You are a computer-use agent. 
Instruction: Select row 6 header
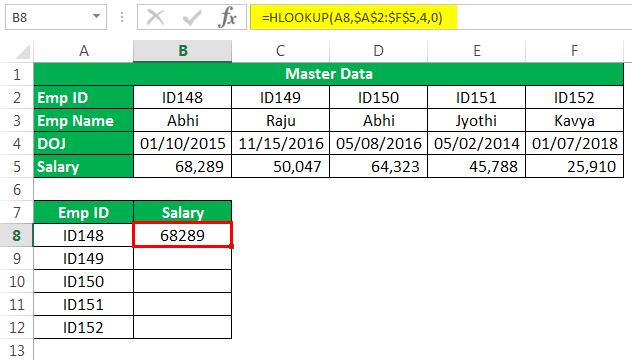(x=17, y=189)
